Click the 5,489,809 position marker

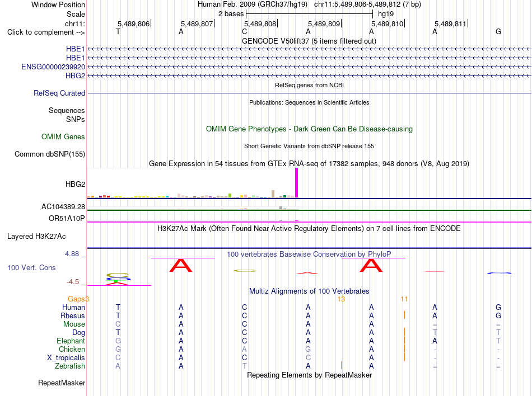(x=324, y=23)
